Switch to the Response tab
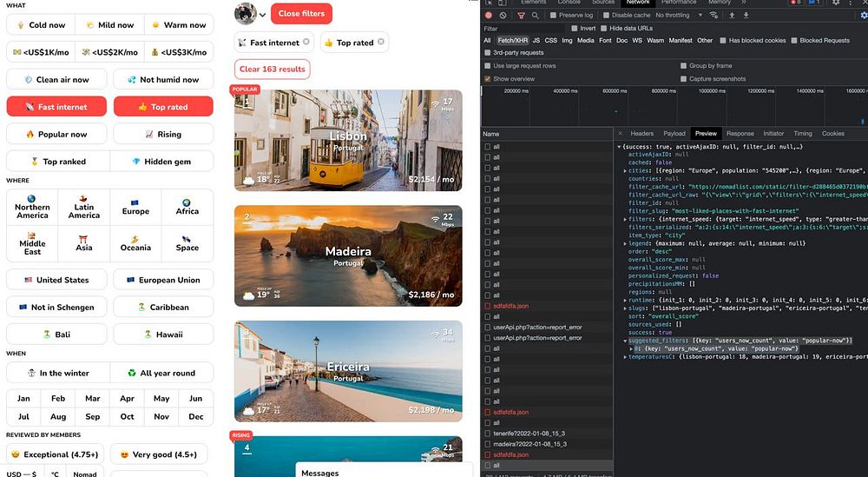The image size is (868, 477). pos(740,134)
